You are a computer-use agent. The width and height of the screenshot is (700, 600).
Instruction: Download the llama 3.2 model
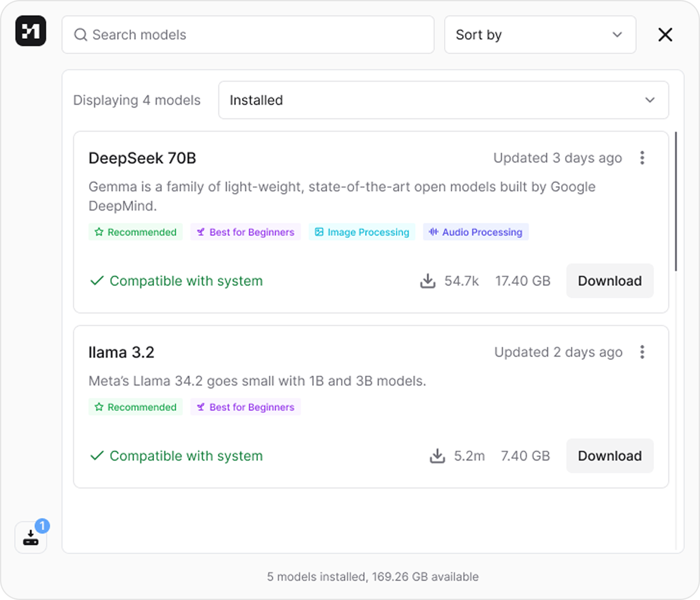(610, 456)
